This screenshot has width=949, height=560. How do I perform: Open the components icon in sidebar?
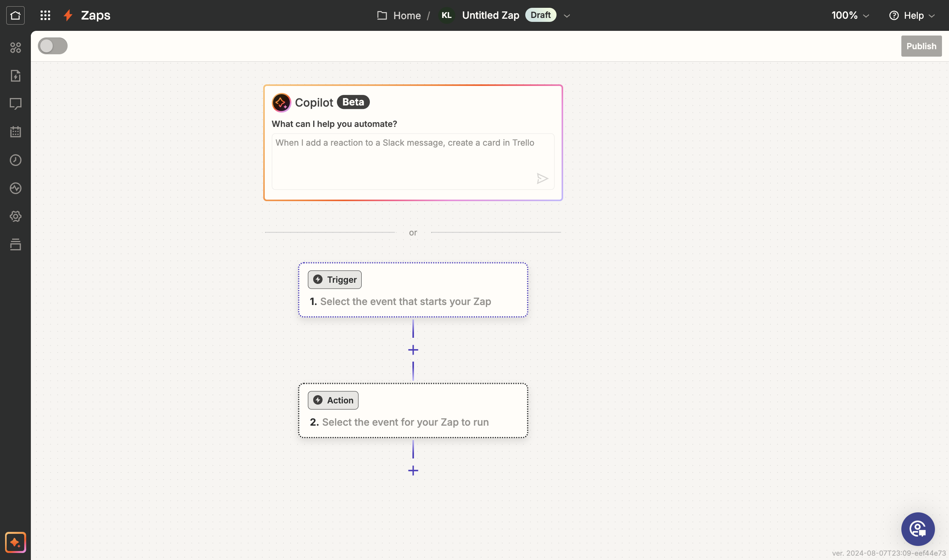click(15, 48)
